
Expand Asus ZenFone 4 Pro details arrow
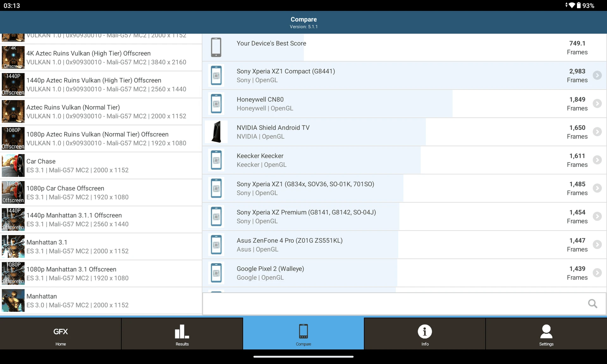[597, 244]
